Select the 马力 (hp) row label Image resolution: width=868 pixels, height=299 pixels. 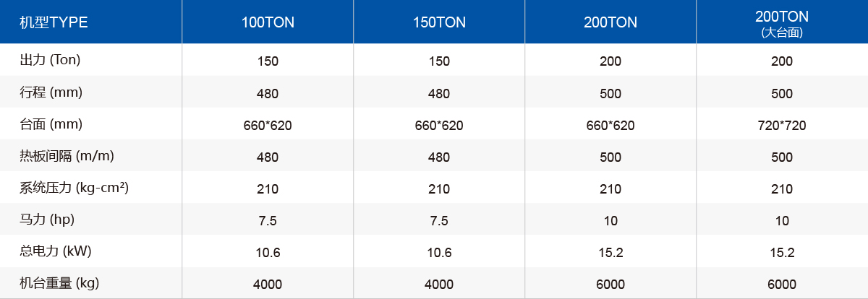[47, 220]
